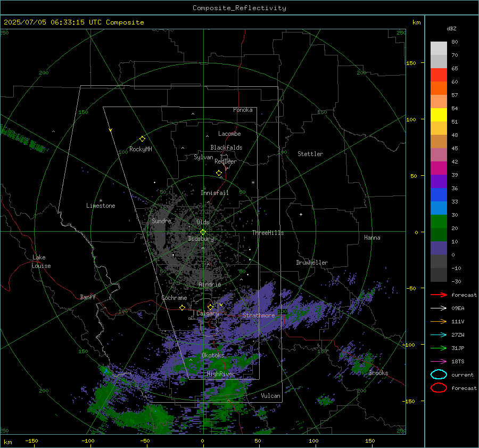This screenshot has height=448, width=479.
Task: Select the cyan 27ZW arrow symbol
Action: pyautogui.click(x=439, y=335)
